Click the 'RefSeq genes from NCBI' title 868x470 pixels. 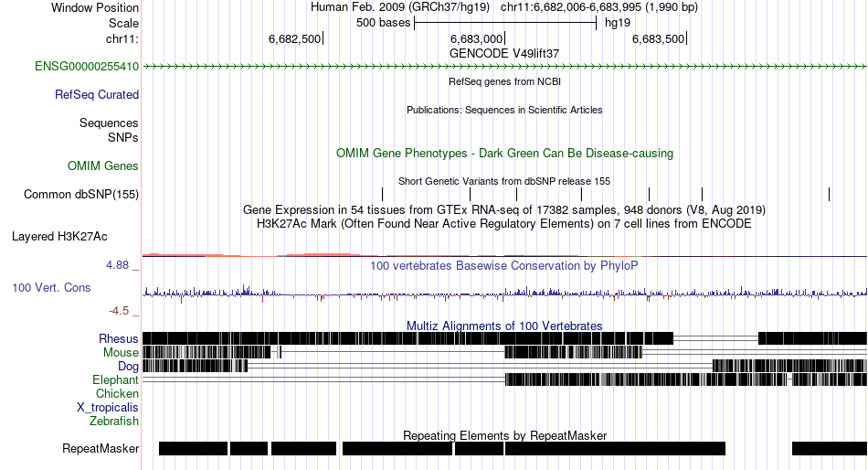pyautogui.click(x=504, y=81)
